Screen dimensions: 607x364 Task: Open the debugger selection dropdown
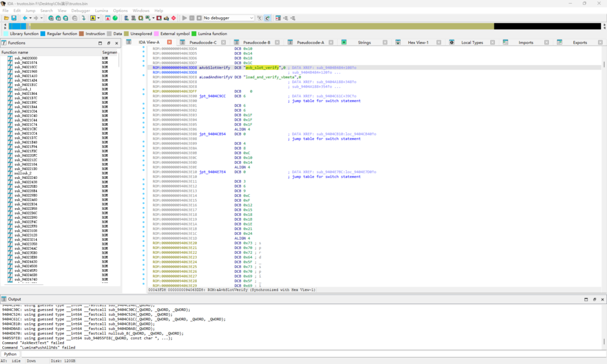click(228, 18)
